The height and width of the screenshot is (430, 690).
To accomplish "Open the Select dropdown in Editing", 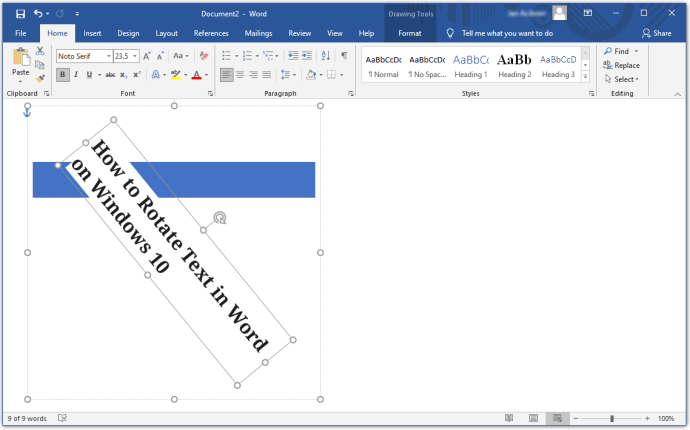I will pos(622,79).
